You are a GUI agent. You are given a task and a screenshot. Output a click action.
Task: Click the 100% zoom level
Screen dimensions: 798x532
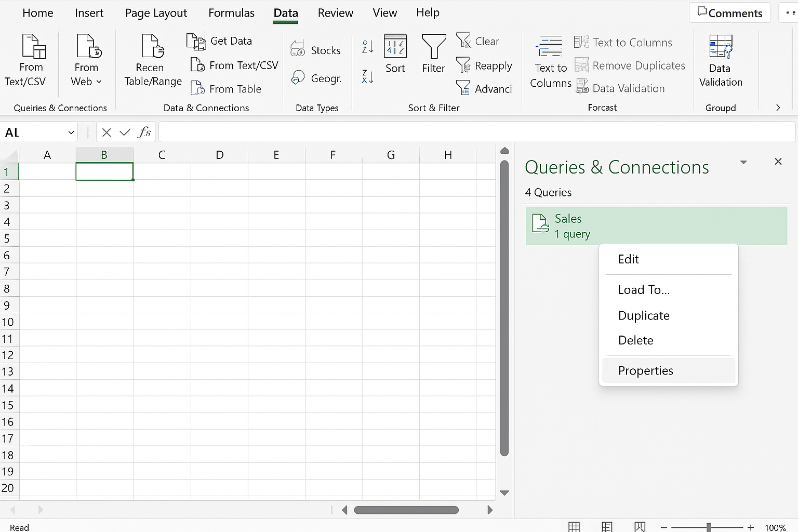click(775, 527)
